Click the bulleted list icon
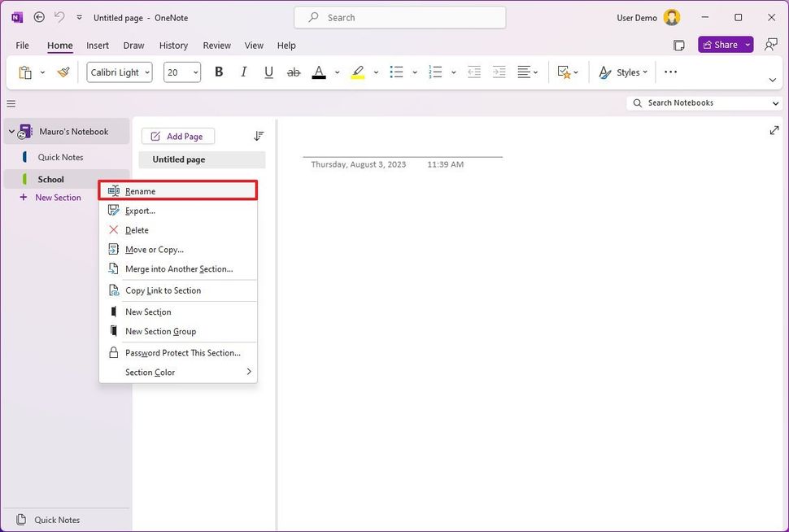 click(396, 72)
